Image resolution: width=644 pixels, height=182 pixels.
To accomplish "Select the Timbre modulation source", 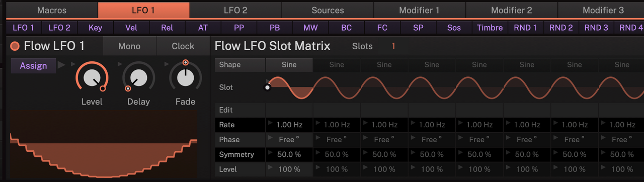I will point(490,28).
